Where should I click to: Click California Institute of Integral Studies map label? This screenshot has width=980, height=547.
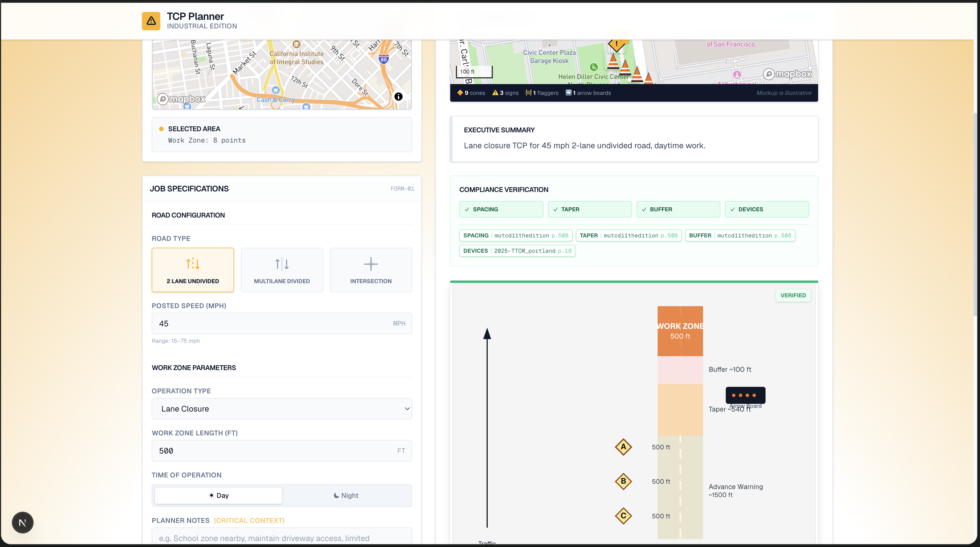(296, 57)
